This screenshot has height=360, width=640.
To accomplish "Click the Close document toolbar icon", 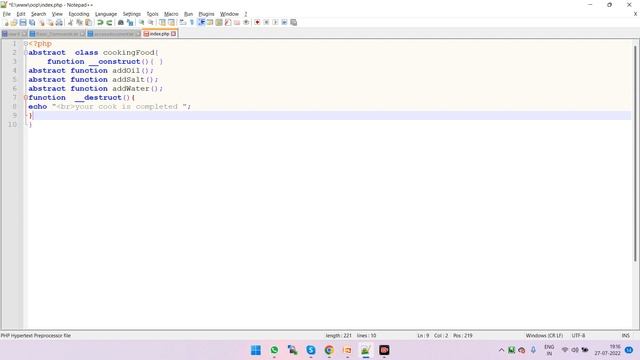I will 41,22.
